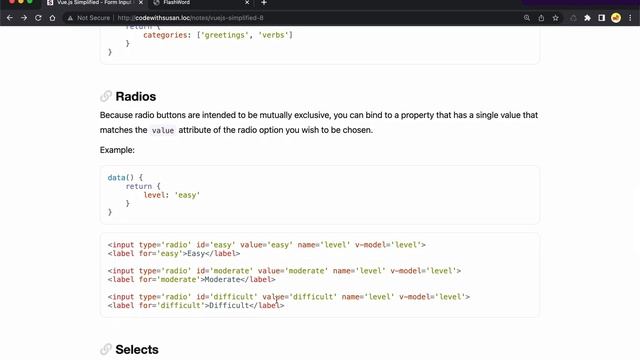Click the anchor link icon beside Selects
The image size is (640, 360).
click(106, 349)
